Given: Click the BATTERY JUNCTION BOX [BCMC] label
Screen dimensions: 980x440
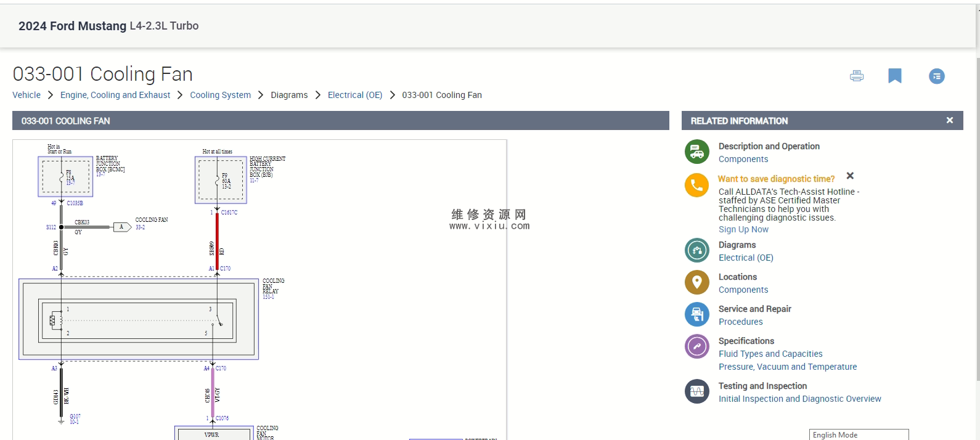Looking at the screenshot, I should pyautogui.click(x=110, y=164).
